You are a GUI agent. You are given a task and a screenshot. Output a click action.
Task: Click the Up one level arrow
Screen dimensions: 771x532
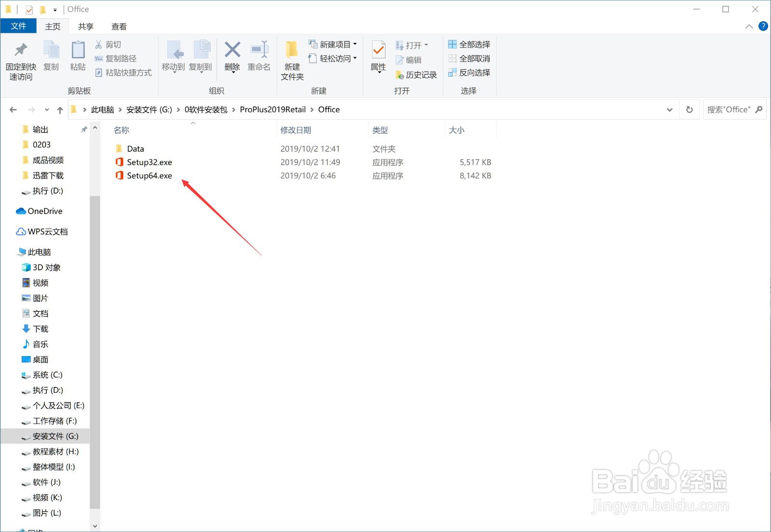[x=60, y=110]
